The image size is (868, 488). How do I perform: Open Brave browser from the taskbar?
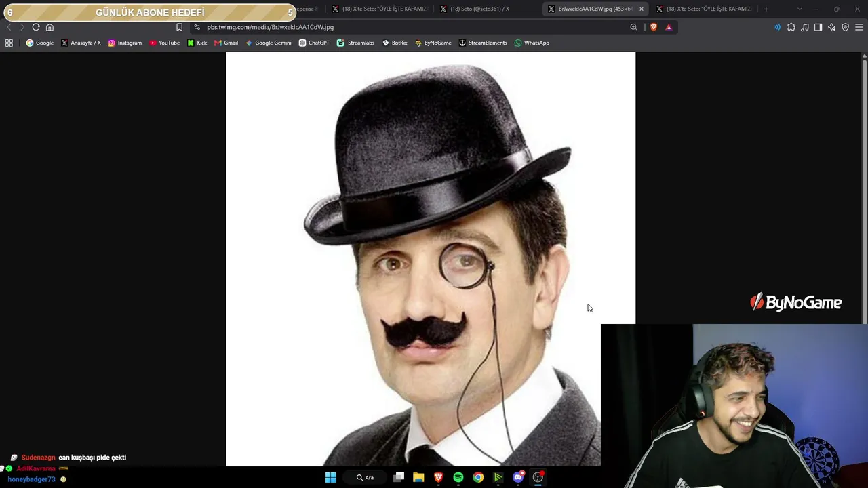tap(438, 477)
